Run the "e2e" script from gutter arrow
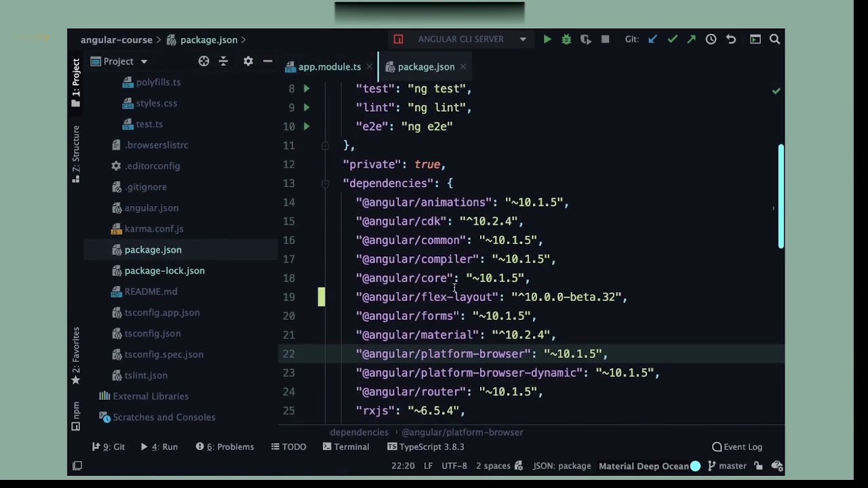Screen dimensions: 868x488 307,126
